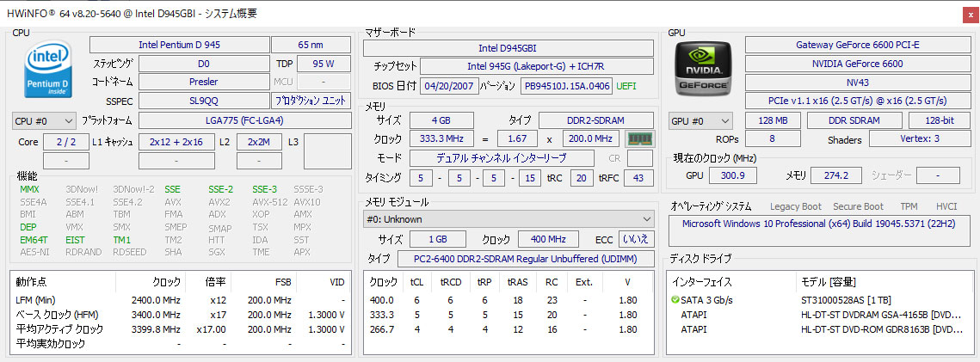Screen dimensions: 980x362
Task: Click the tRC value 20
Action: pyautogui.click(x=581, y=179)
